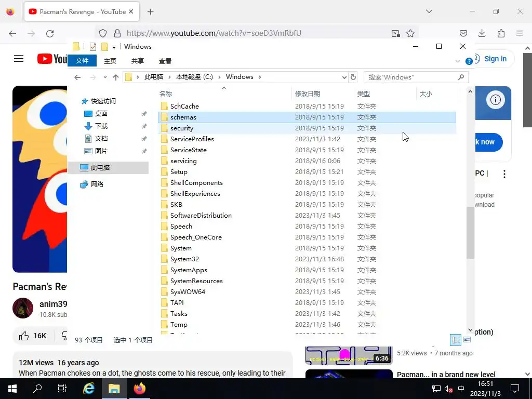Click the Firefox back arrow button
This screenshot has width=532, height=399.
point(12,33)
